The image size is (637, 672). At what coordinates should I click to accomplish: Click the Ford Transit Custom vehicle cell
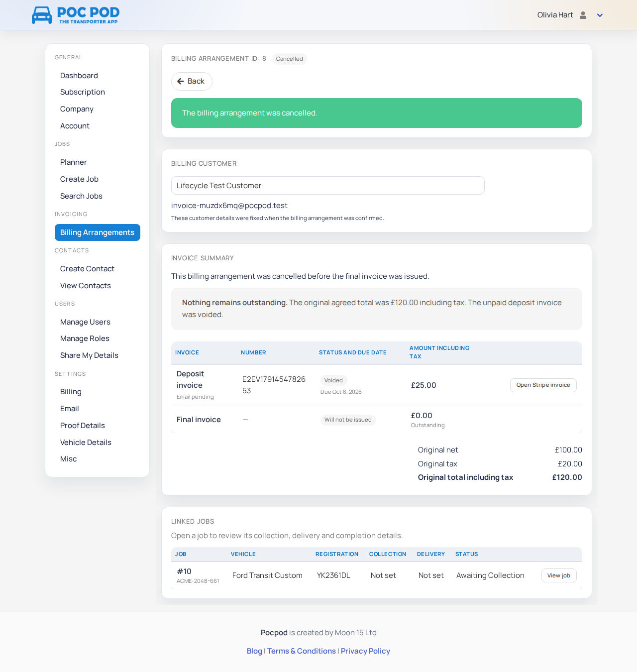click(x=267, y=575)
